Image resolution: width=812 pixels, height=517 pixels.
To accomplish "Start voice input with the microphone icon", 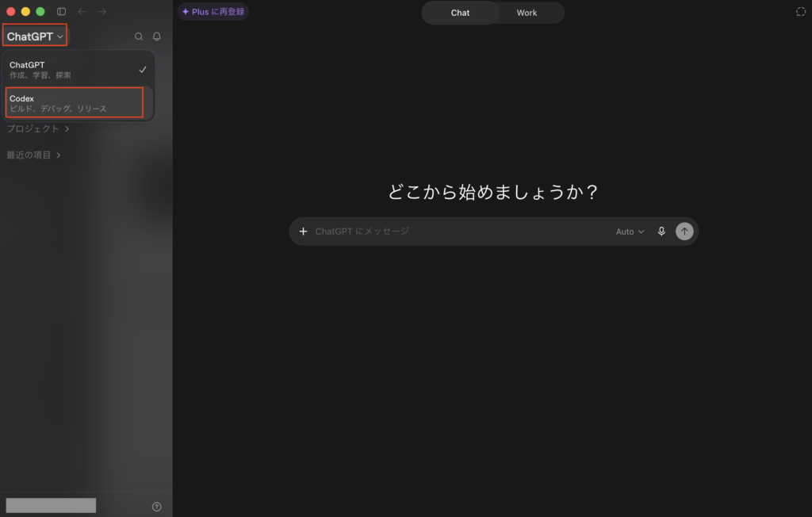I will click(x=661, y=231).
